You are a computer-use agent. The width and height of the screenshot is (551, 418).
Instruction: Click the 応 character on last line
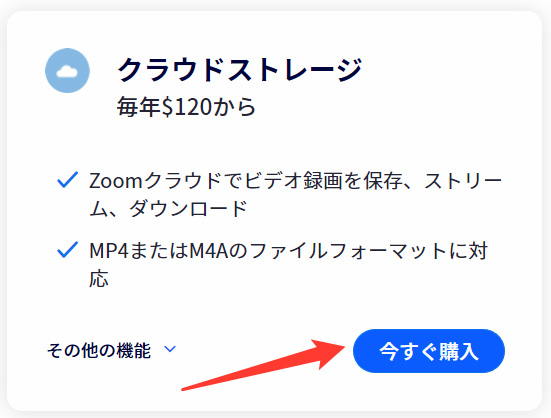click(99, 279)
